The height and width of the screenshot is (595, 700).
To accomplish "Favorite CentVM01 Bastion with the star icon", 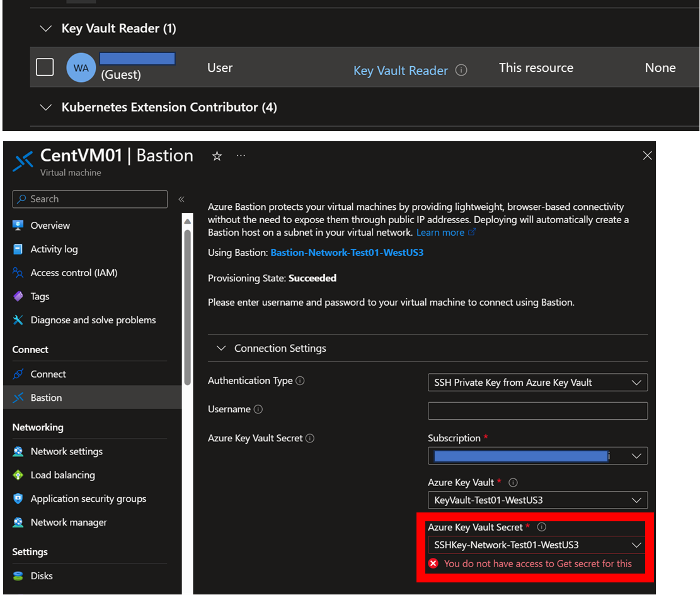I will point(217,156).
